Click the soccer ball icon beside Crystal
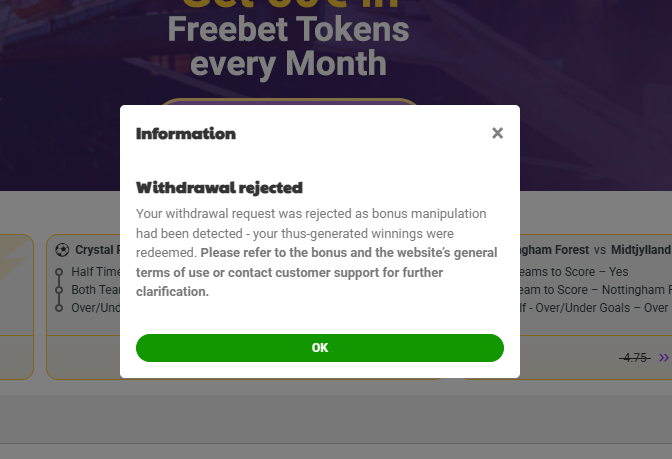Viewport: 672px width, 459px height. pos(63,250)
